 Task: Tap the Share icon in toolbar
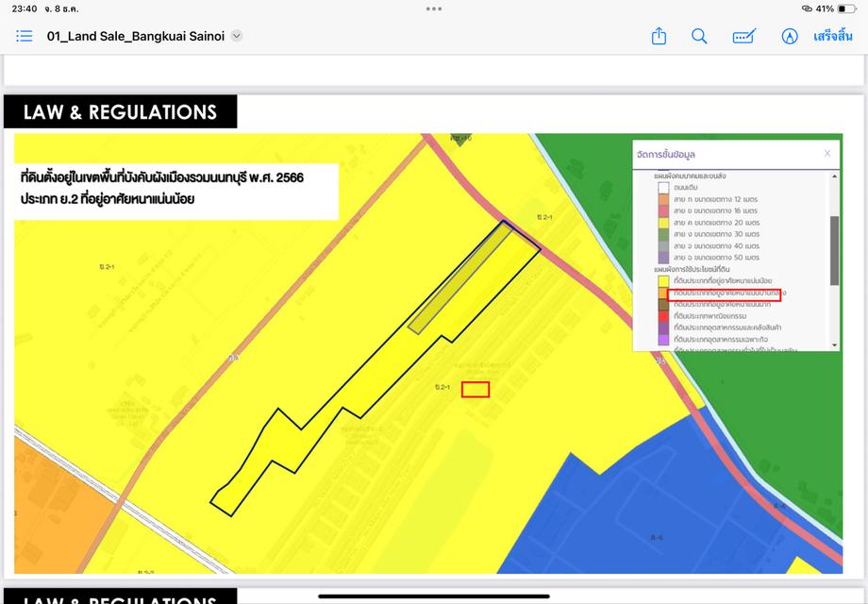(x=659, y=36)
